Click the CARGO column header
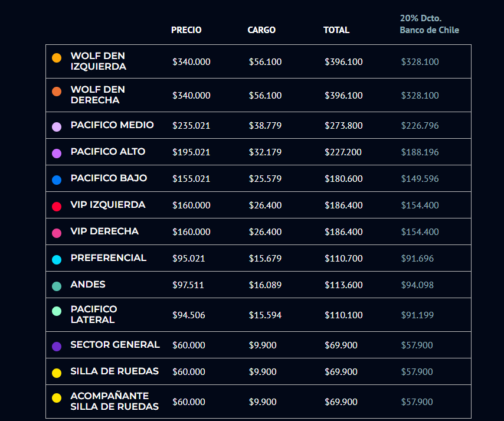Viewport: 504px width, 421px height. 261,30
